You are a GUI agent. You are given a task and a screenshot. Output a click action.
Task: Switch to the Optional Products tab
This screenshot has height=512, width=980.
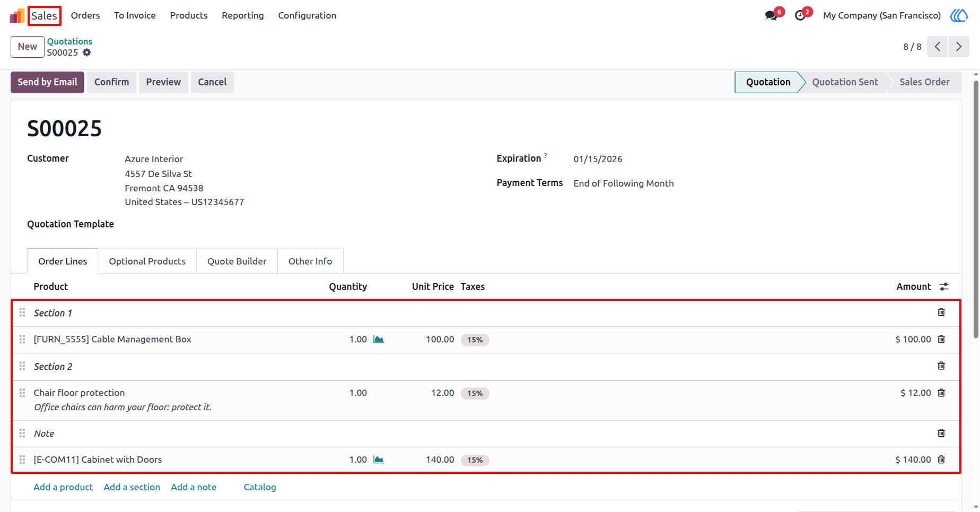point(147,261)
